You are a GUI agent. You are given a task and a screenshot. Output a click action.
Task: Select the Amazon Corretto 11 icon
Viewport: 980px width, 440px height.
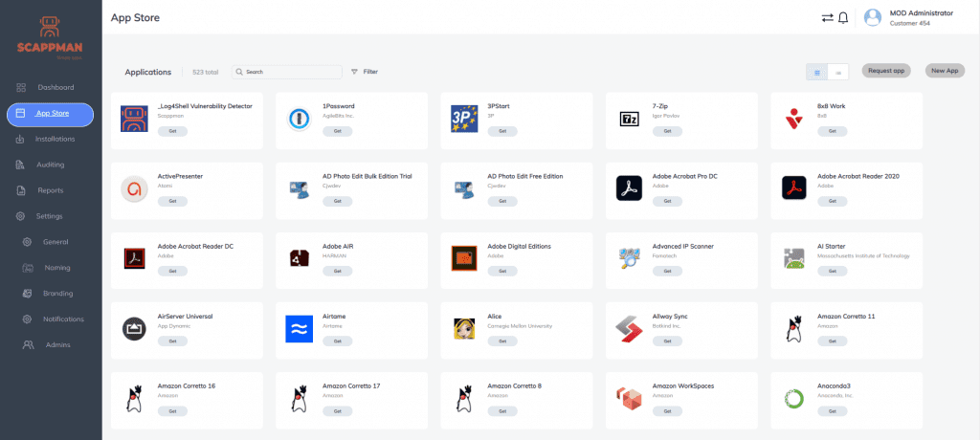click(794, 329)
